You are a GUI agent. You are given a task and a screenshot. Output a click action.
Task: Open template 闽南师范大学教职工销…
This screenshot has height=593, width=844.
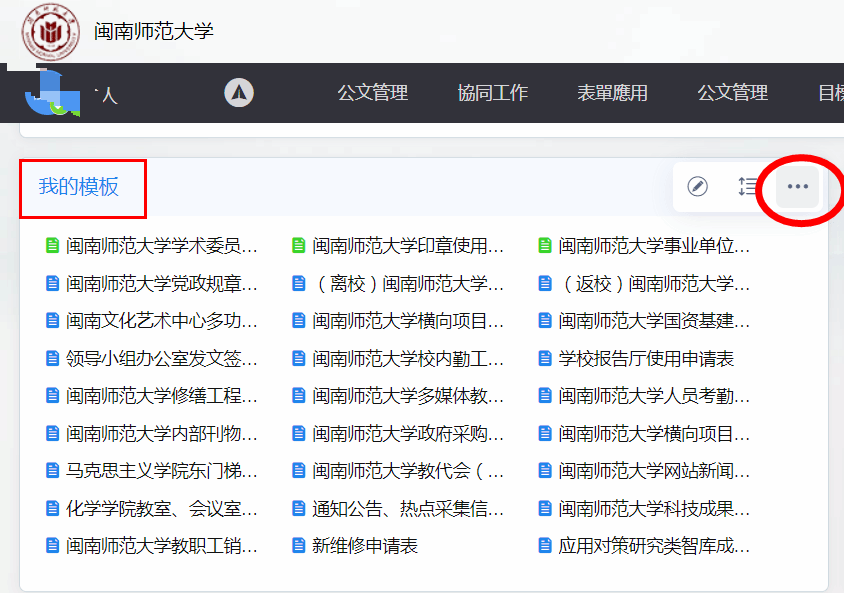coord(161,546)
